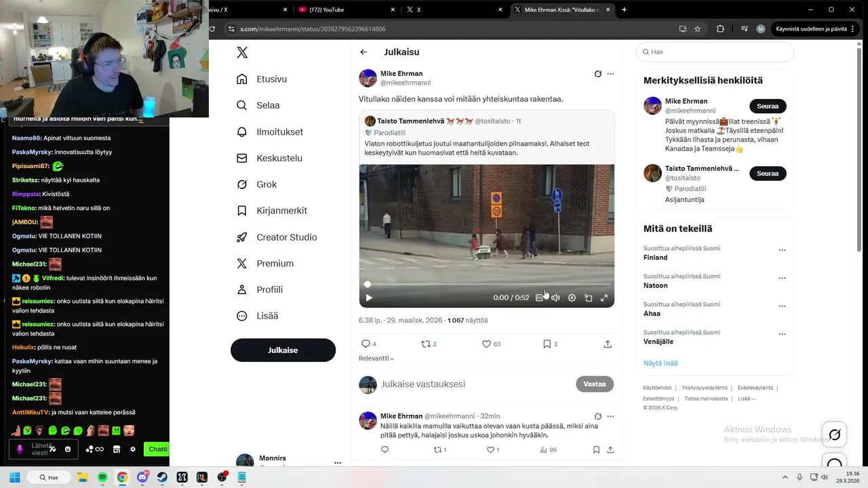This screenshot has height=488, width=868.
Task: Toggle picture-in-picture for video
Action: [x=588, y=298]
